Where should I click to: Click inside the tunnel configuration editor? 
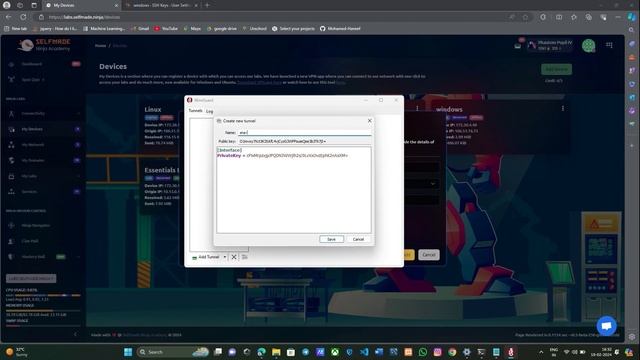(294, 190)
